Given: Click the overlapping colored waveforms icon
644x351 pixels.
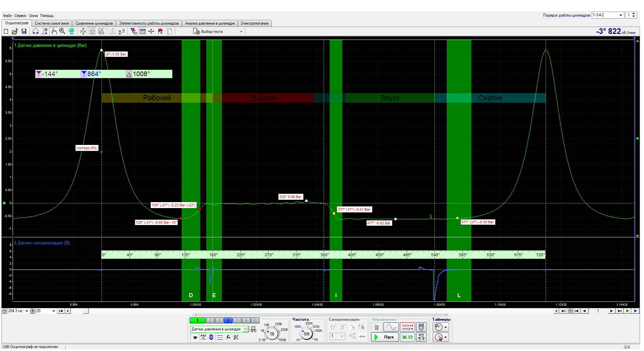Looking at the screenshot, I should tap(101, 32).
